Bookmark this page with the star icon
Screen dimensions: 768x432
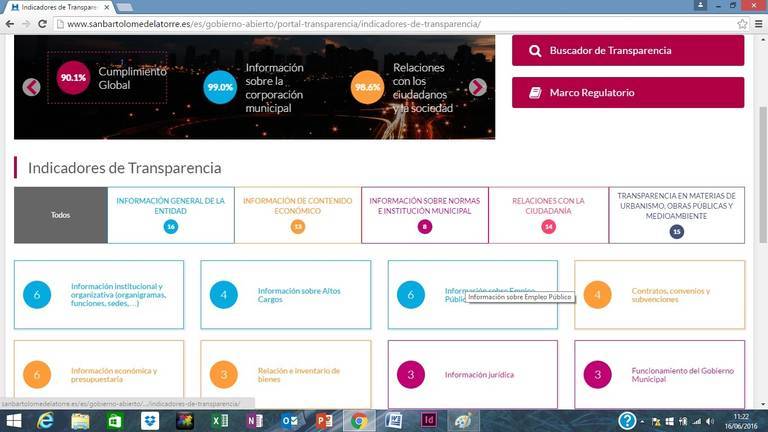pos(742,24)
